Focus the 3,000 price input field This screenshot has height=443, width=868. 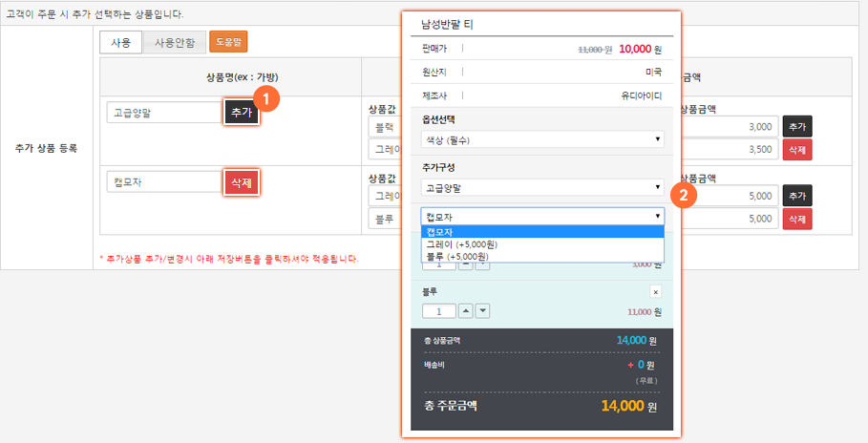point(729,127)
